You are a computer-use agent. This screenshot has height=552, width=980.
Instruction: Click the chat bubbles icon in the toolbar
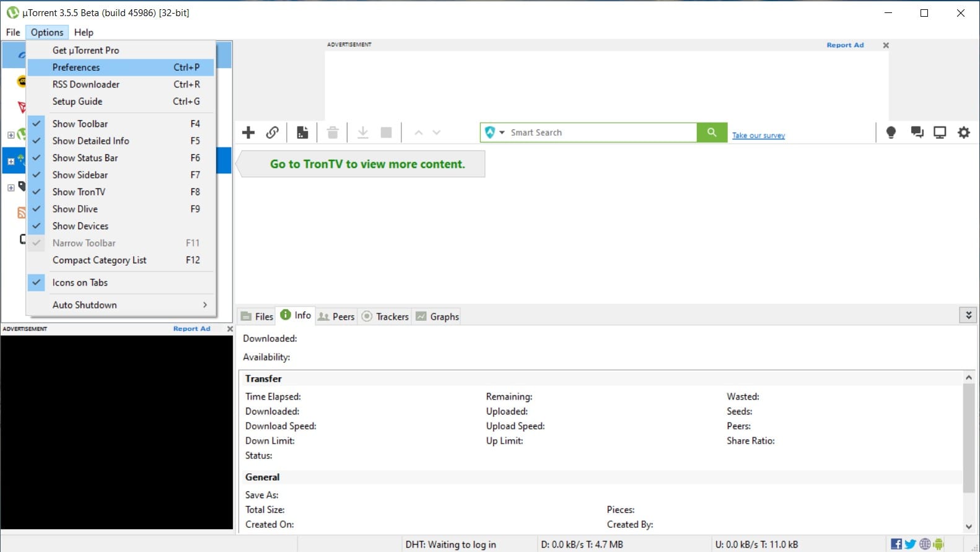[x=917, y=132]
